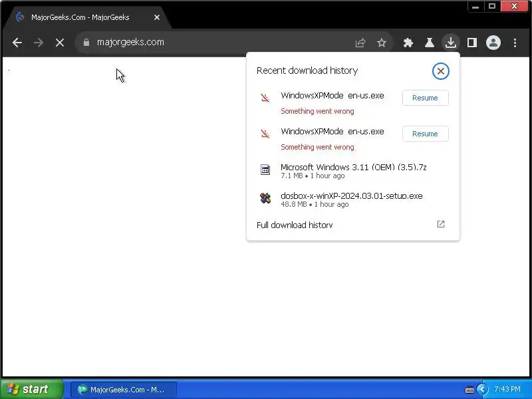Stop loading the page
This screenshot has height=399, width=532.
60,43
